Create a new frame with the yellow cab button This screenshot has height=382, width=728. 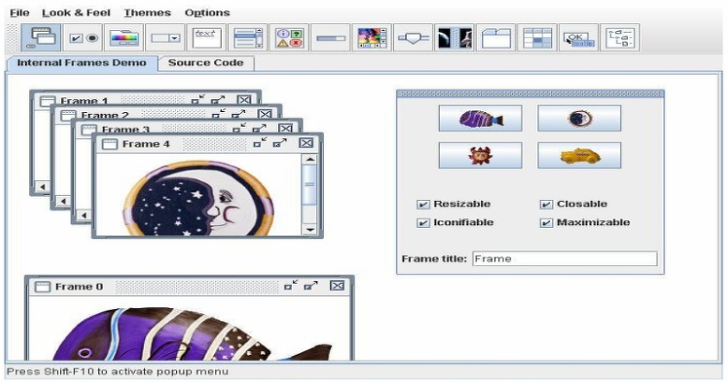pos(579,155)
